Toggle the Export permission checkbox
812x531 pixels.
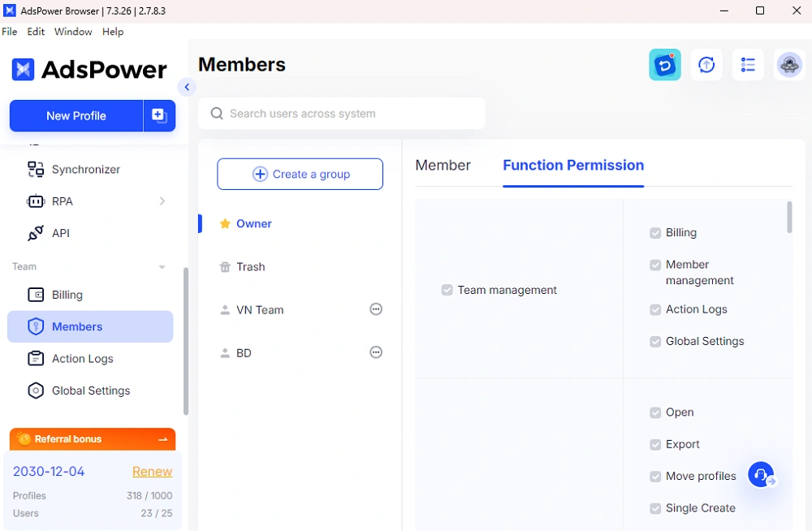pyautogui.click(x=655, y=444)
